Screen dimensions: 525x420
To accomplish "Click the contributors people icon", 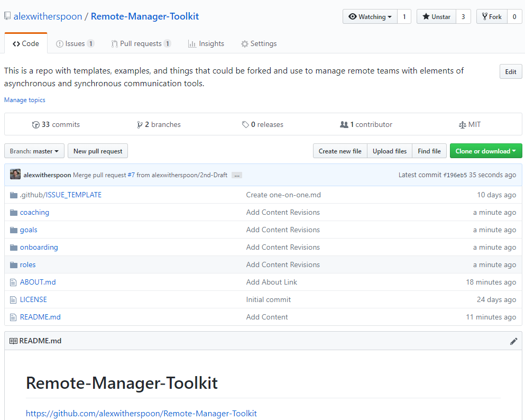I will pyautogui.click(x=344, y=125).
